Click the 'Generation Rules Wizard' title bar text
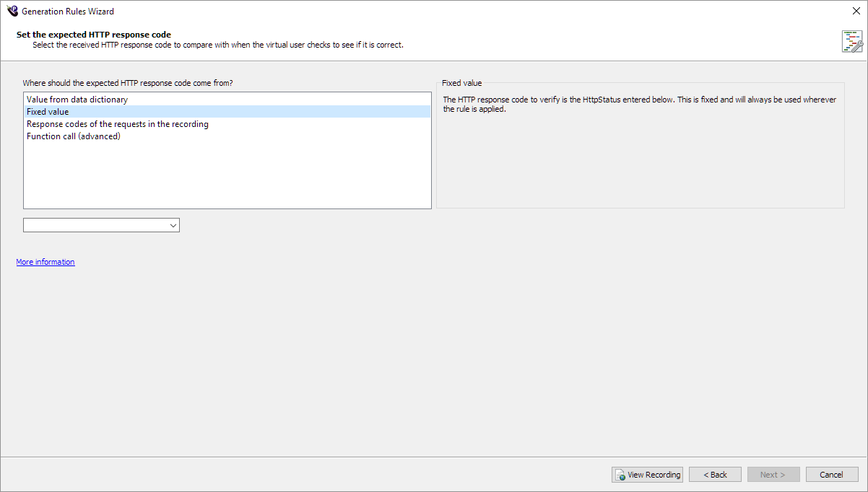 [68, 12]
